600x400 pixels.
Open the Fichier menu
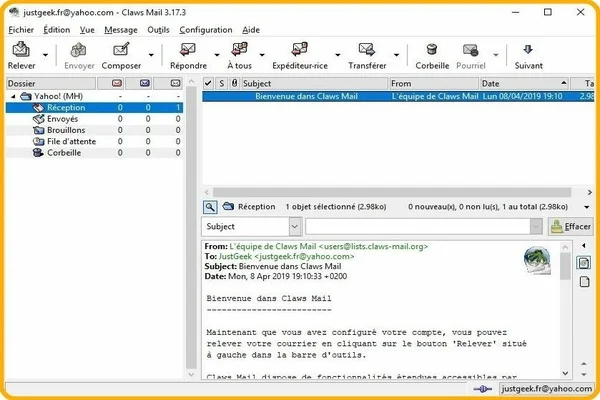[21, 30]
